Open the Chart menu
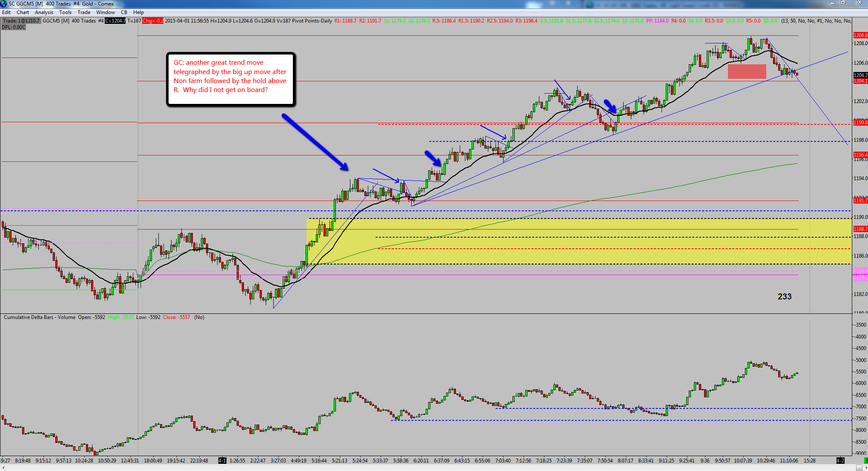The width and height of the screenshot is (868, 471). 23,12
